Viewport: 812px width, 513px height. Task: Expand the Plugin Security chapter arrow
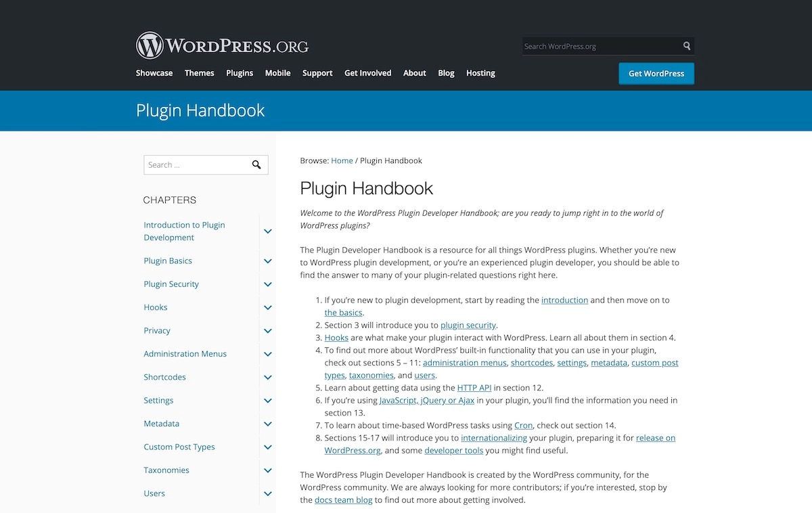tap(268, 284)
